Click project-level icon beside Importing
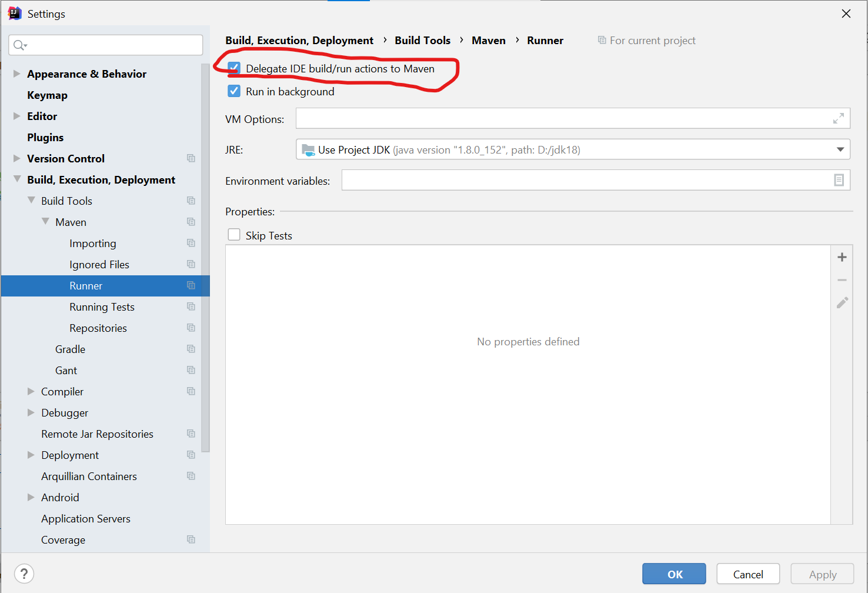 (191, 243)
